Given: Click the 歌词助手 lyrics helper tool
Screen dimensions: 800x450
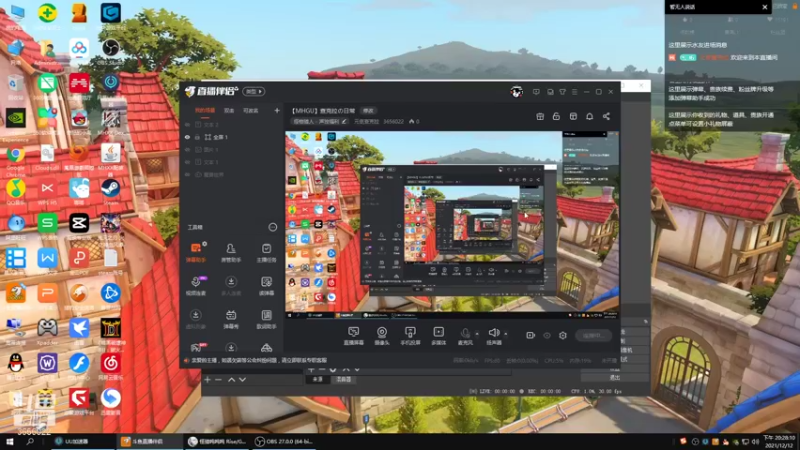Looking at the screenshot, I should pyautogui.click(x=266, y=319).
